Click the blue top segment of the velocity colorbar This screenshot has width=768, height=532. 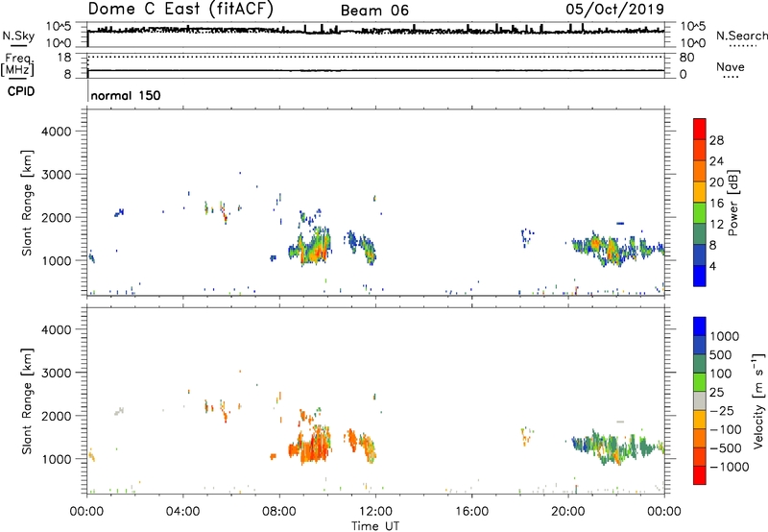(700, 326)
